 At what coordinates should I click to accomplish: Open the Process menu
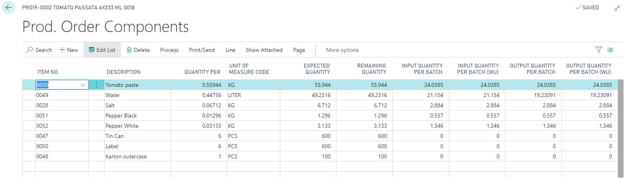[x=169, y=50]
